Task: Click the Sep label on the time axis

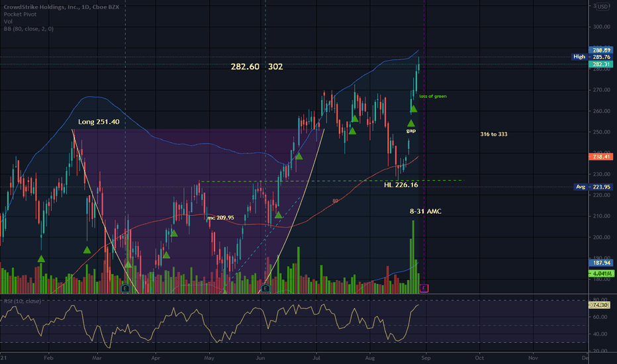Action: tap(426, 357)
